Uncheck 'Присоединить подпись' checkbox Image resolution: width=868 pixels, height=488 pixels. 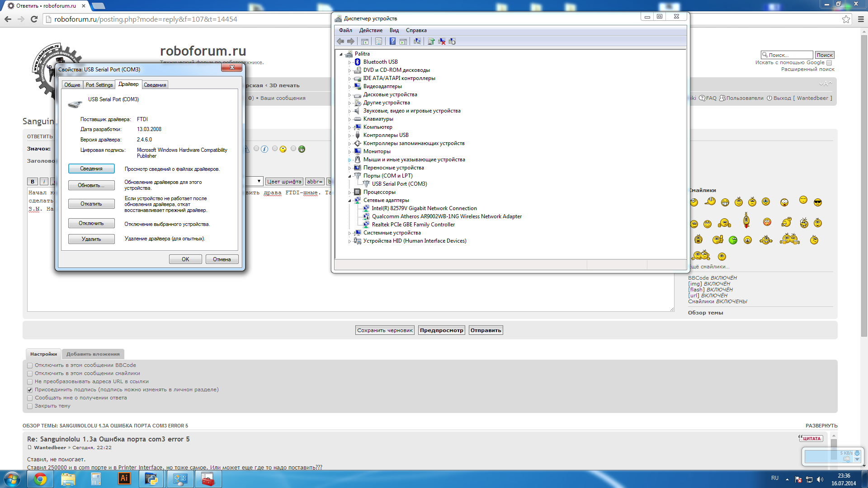click(30, 390)
